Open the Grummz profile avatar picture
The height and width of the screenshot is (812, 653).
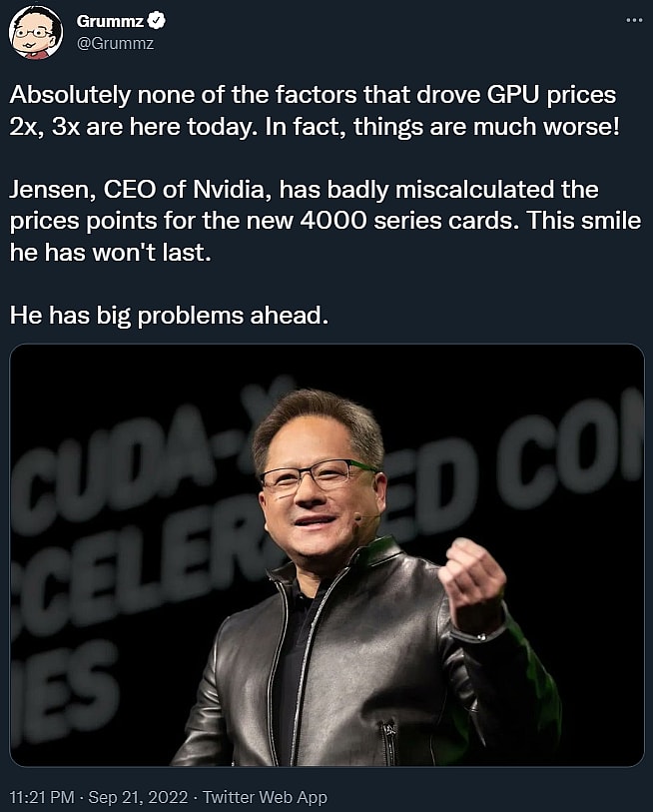[36, 31]
